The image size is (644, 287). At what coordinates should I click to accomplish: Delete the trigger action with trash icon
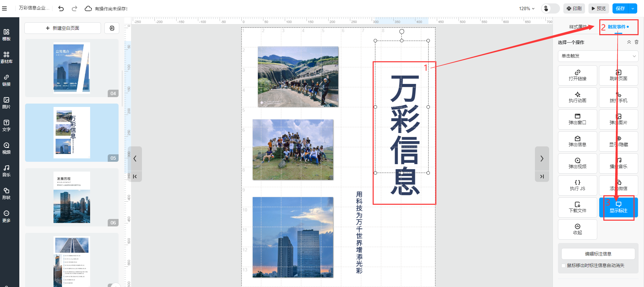coord(637,42)
